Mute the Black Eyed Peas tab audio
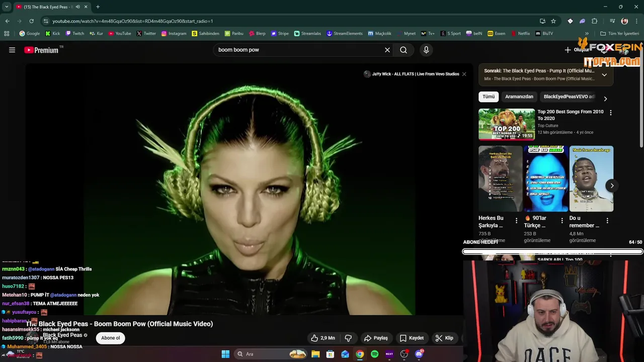The width and height of the screenshot is (644, 362). click(x=77, y=7)
